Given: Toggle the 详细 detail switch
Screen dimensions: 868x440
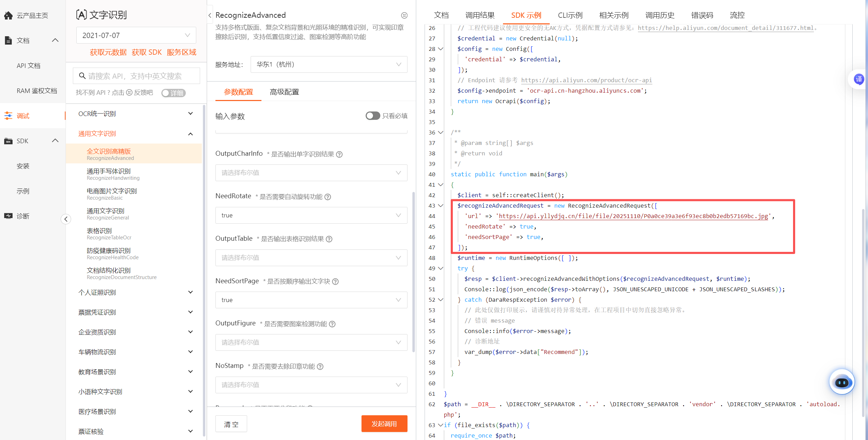Looking at the screenshot, I should (173, 93).
